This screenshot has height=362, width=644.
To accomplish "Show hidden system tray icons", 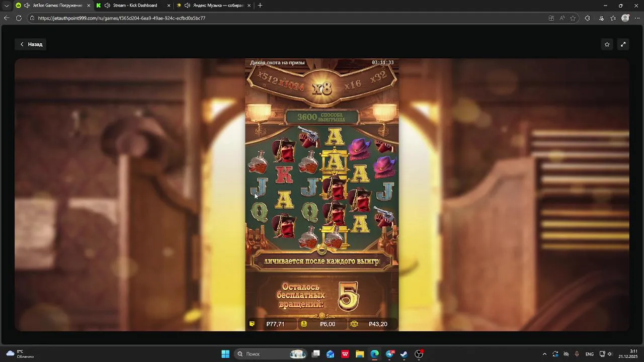I will pyautogui.click(x=544, y=354).
